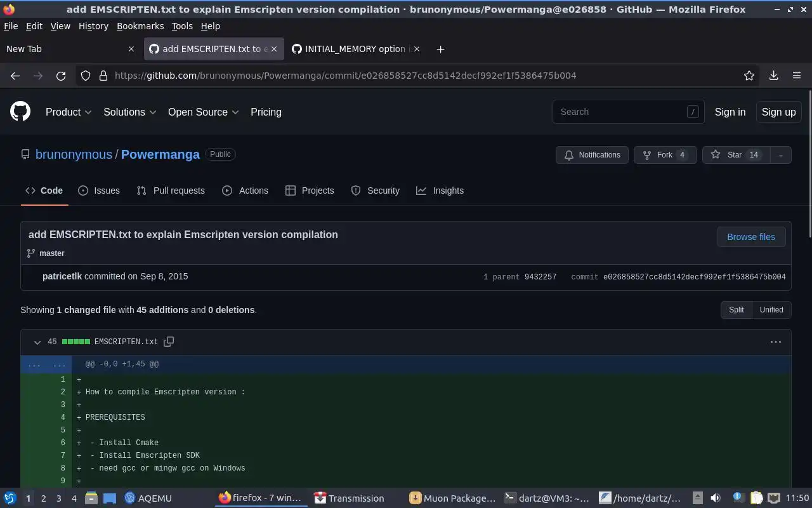Open the View menu
The width and height of the screenshot is (812, 508).
click(x=60, y=26)
